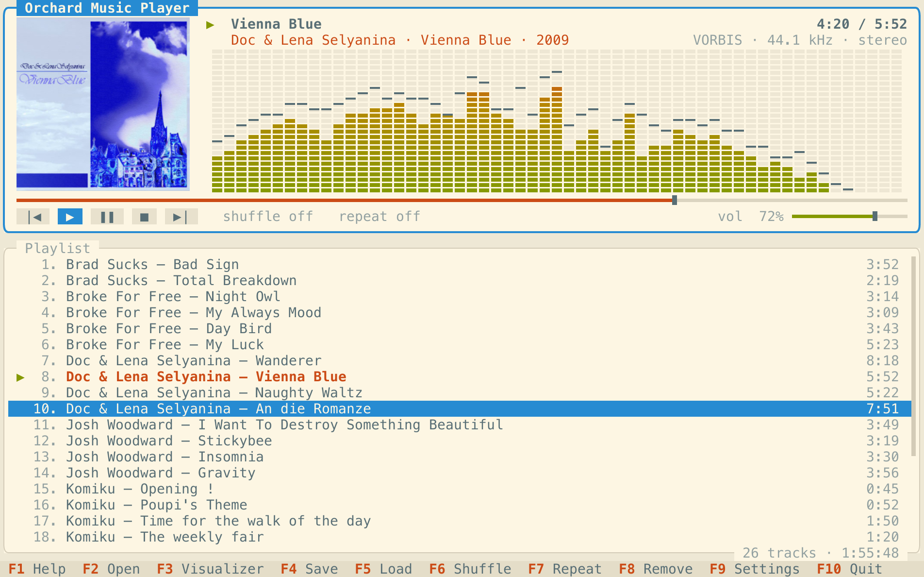Click F4 Save in the bottom bar

pos(309,569)
